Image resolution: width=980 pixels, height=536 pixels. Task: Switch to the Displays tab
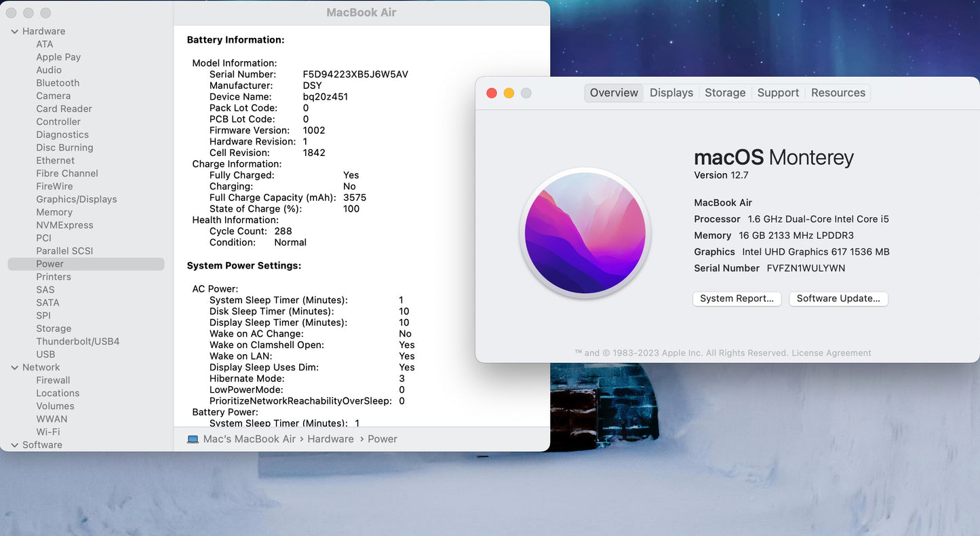click(671, 93)
